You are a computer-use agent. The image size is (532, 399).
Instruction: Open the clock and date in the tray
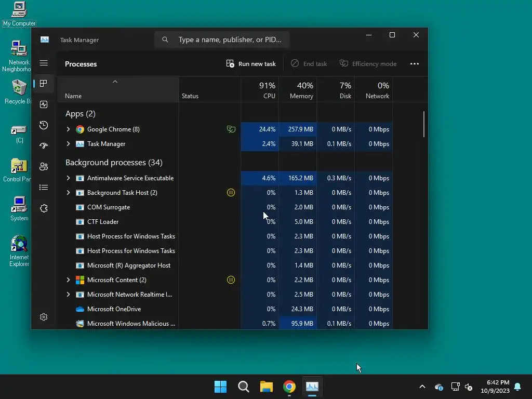[x=495, y=387]
